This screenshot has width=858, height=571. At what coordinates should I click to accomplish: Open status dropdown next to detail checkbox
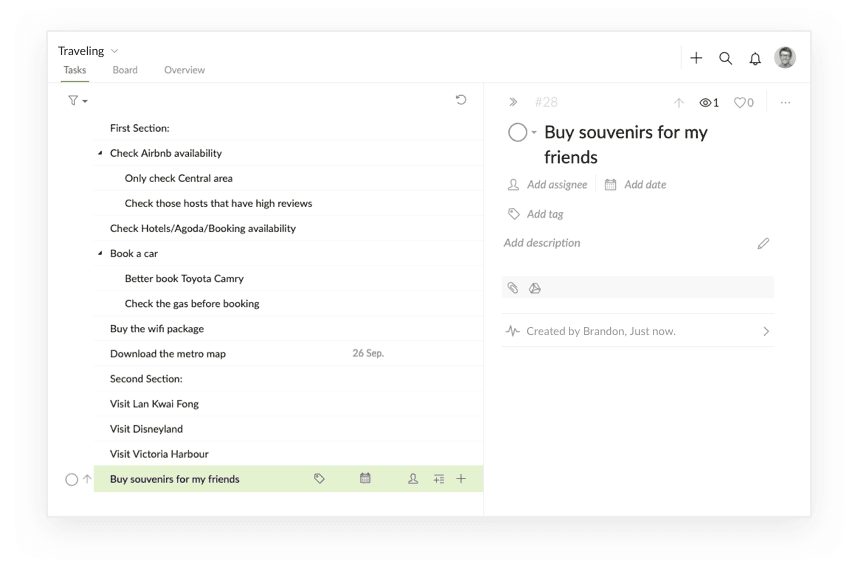[534, 132]
